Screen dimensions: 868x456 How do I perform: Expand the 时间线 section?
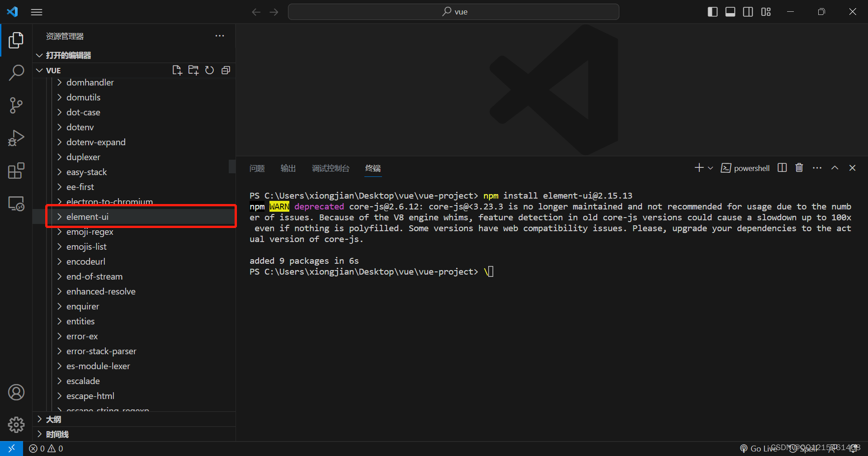(134, 434)
